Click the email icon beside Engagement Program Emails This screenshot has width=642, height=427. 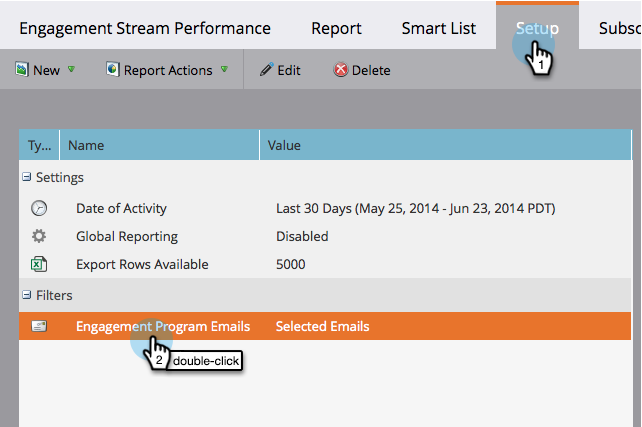click(39, 326)
